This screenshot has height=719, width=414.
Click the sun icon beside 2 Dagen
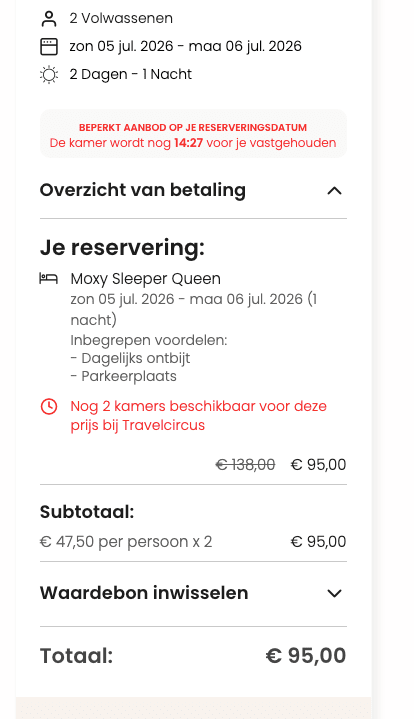click(x=49, y=75)
